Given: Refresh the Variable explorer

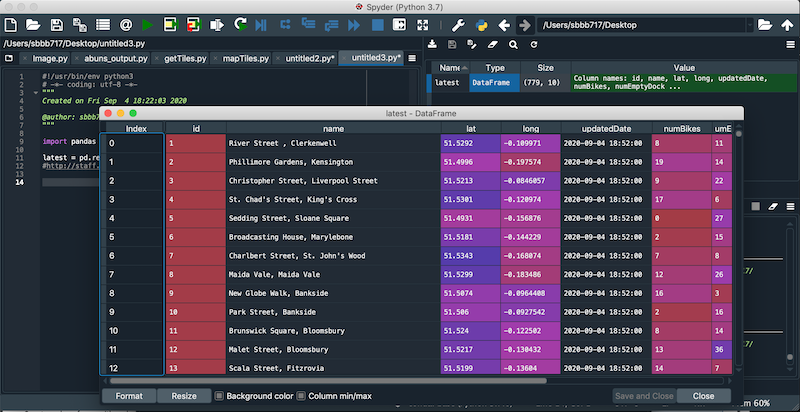Looking at the screenshot, I should [x=534, y=44].
